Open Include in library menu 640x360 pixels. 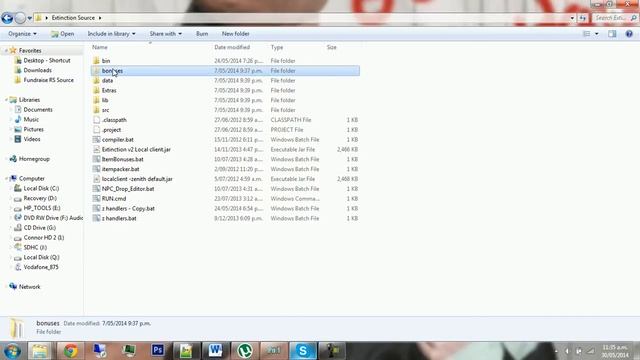tap(111, 34)
